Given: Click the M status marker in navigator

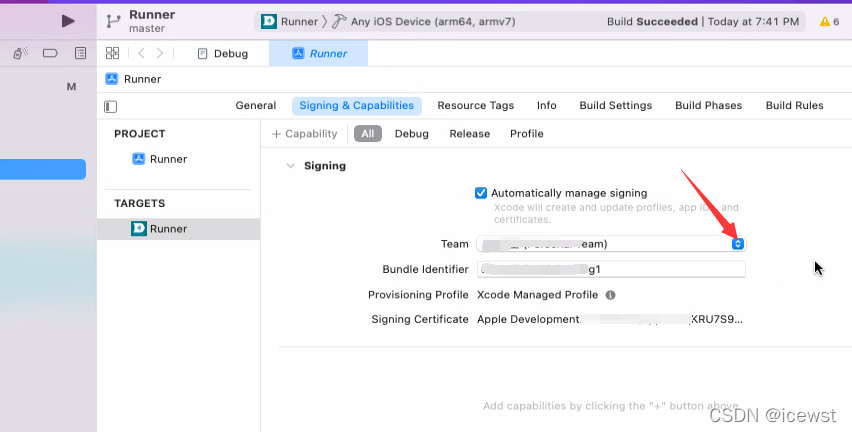Looking at the screenshot, I should pyautogui.click(x=71, y=87).
